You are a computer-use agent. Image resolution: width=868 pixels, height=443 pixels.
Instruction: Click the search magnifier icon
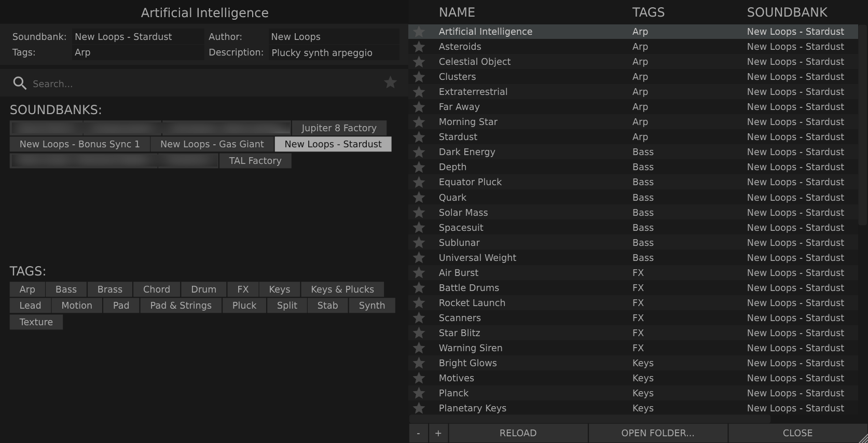[20, 84]
